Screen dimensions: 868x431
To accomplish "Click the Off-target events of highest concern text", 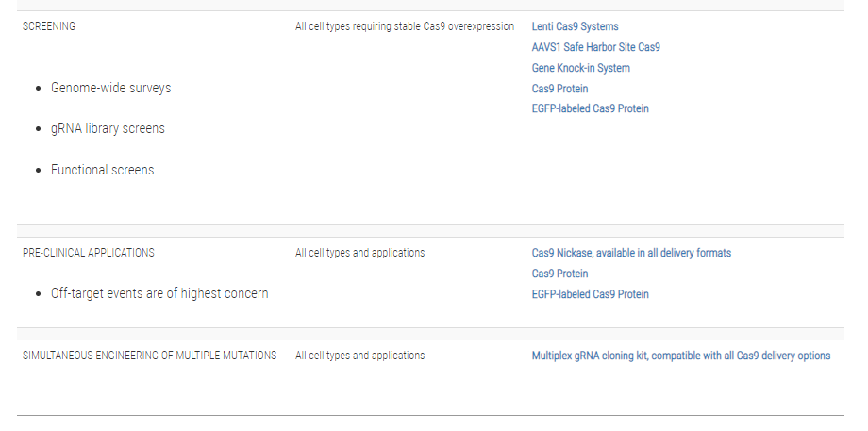I will (x=159, y=293).
